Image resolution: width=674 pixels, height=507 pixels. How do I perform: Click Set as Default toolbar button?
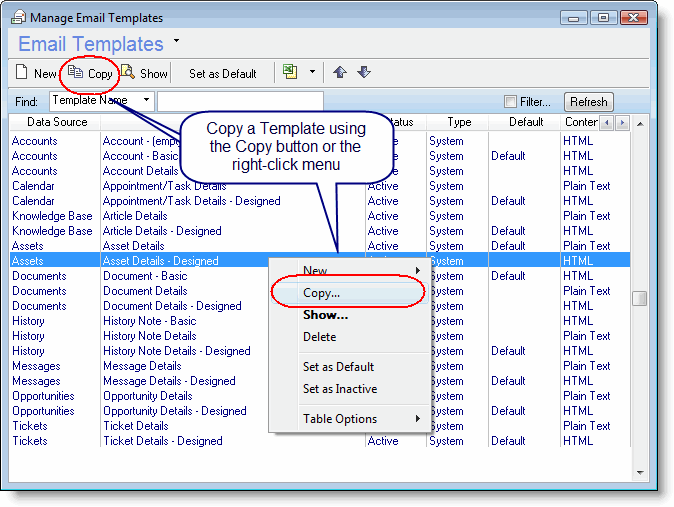pyautogui.click(x=222, y=73)
